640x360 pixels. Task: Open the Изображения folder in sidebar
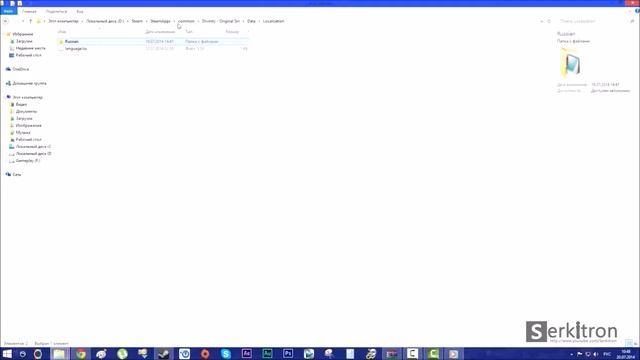pyautogui.click(x=28, y=125)
